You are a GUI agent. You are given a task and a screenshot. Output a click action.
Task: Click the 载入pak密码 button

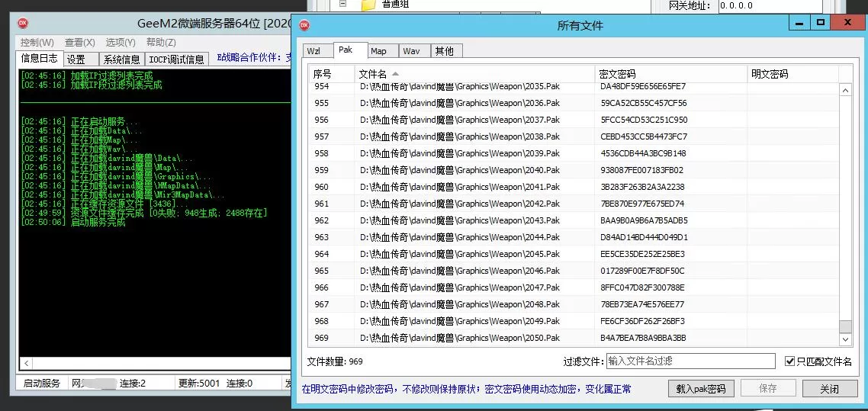pos(700,389)
